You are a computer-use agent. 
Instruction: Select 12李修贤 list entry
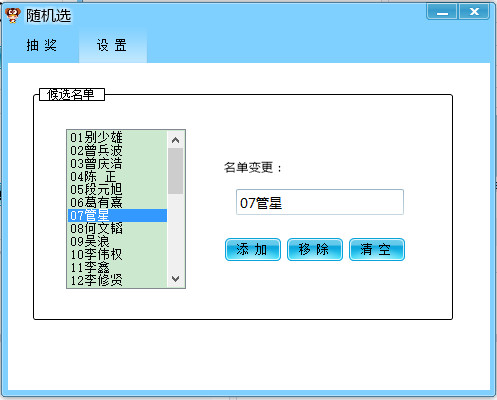coord(117,280)
